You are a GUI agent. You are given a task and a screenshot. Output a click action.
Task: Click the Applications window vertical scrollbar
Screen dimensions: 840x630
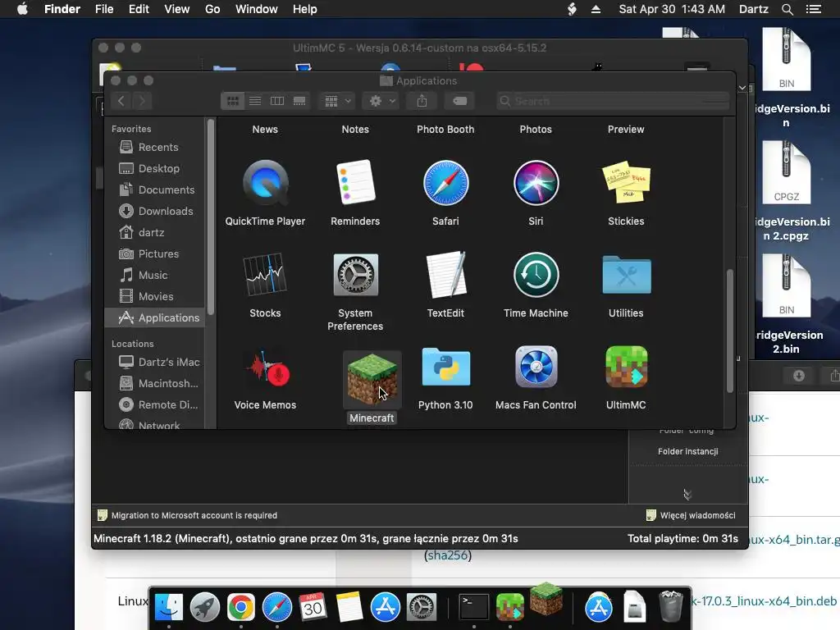[729, 331]
